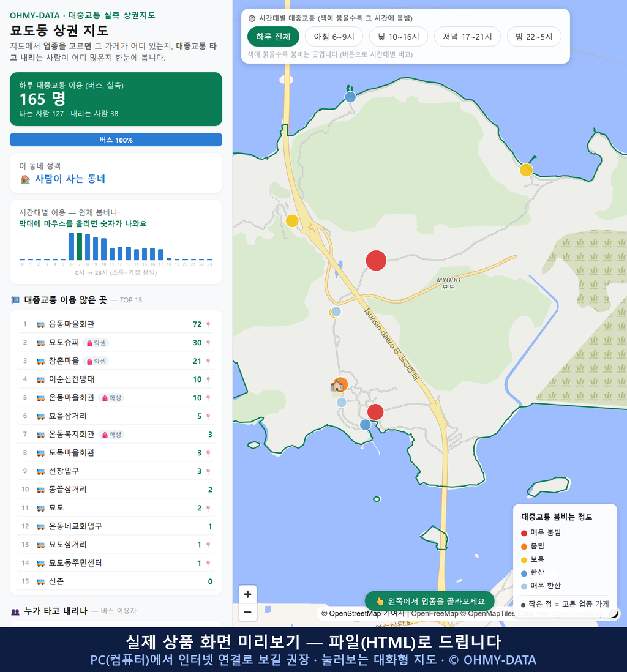Select the 아침 6~9시 time filter
The height and width of the screenshot is (672, 627).
pyautogui.click(x=334, y=37)
